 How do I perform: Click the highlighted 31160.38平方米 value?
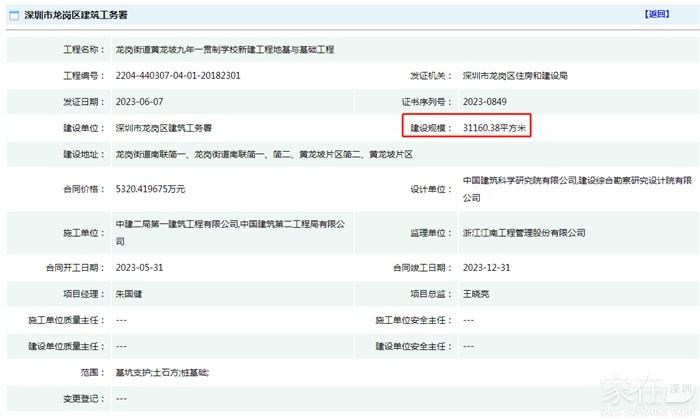(x=495, y=128)
